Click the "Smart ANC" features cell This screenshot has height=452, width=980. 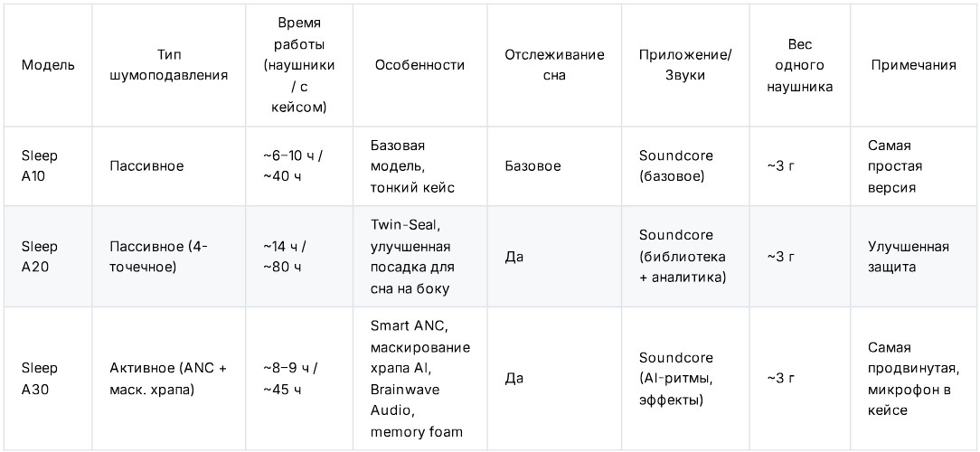(x=419, y=379)
